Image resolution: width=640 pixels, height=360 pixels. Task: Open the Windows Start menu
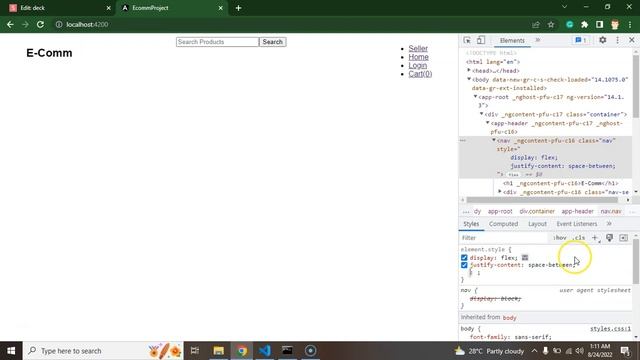[11, 351]
